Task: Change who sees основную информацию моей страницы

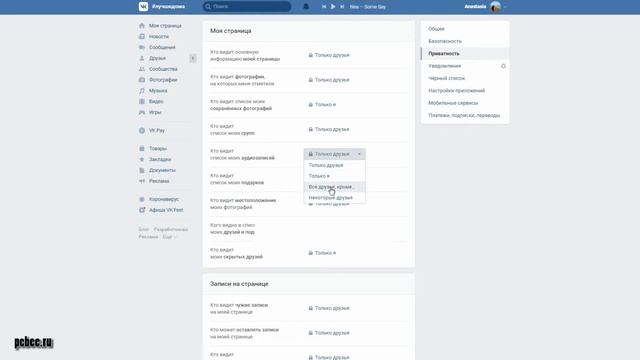Action: (x=329, y=55)
